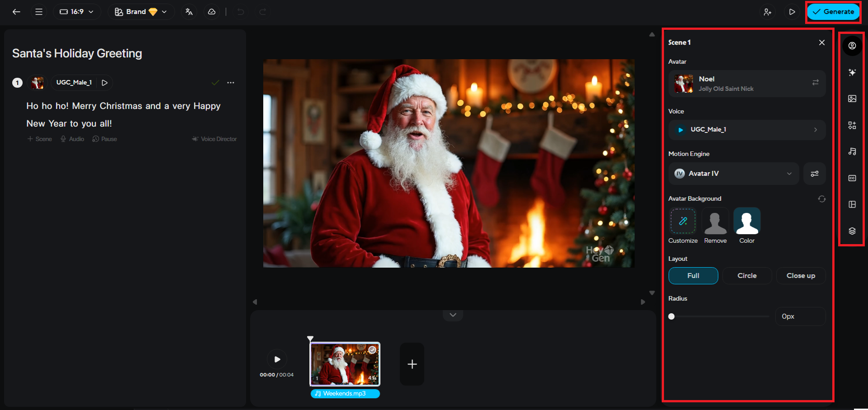Viewport: 868px width, 410px height.
Task: Open the hamburger main menu
Action: (x=39, y=12)
